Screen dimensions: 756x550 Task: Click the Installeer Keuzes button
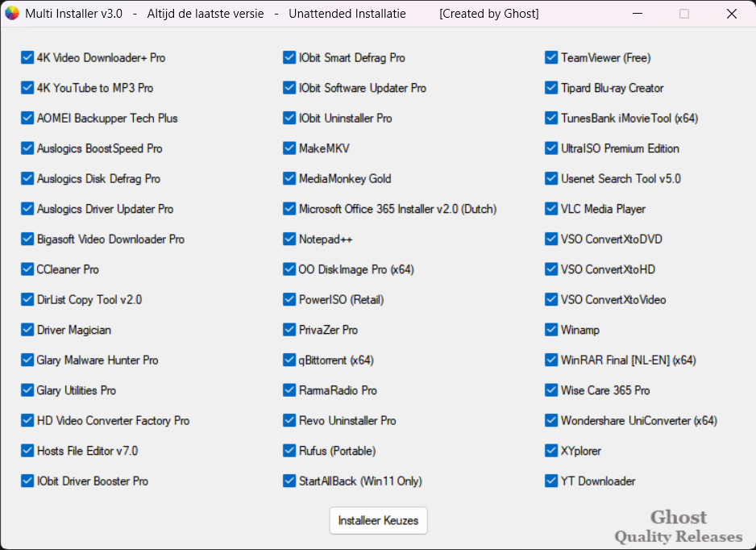379,521
